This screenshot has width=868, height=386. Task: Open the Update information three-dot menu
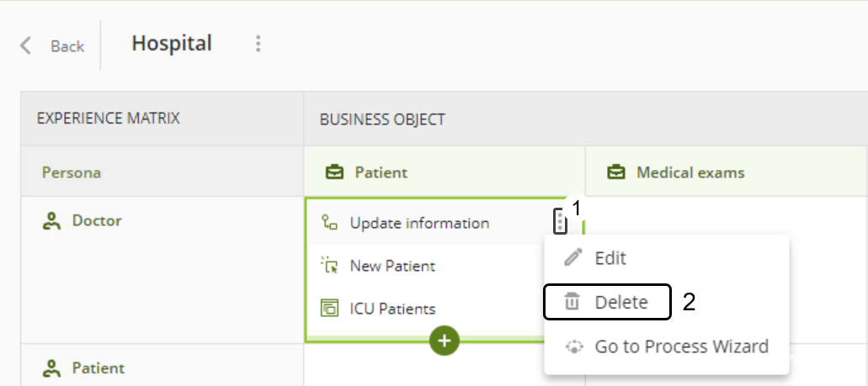coord(558,223)
